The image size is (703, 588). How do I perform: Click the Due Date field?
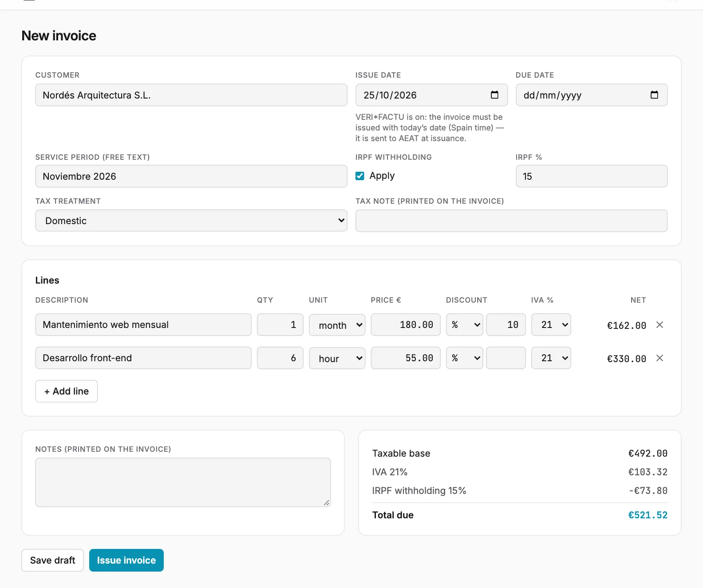(x=592, y=95)
